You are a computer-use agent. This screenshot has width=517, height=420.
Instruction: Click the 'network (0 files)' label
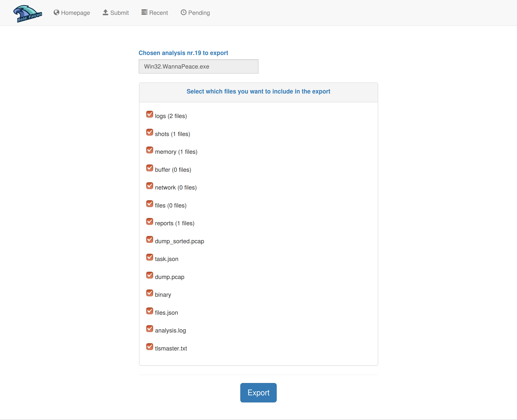(x=176, y=188)
